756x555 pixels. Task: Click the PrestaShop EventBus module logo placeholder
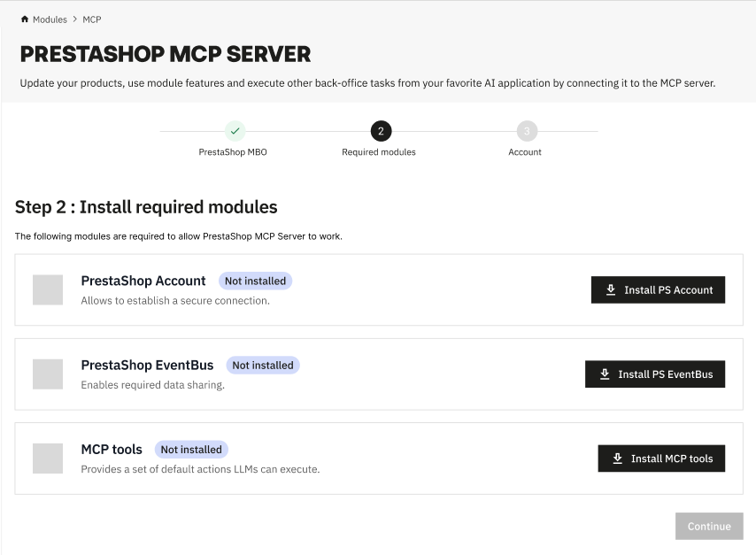(x=48, y=374)
